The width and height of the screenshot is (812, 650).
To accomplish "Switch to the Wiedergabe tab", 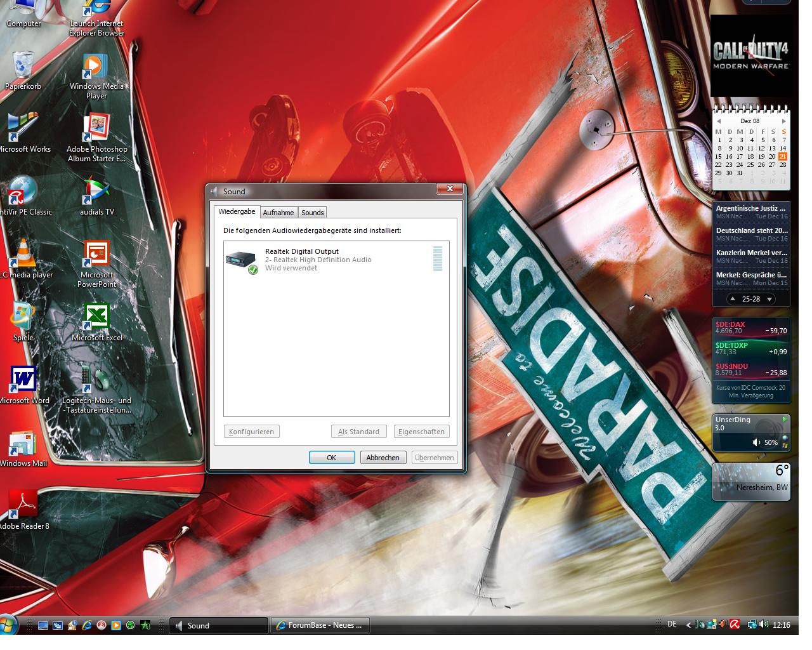I will (x=237, y=212).
